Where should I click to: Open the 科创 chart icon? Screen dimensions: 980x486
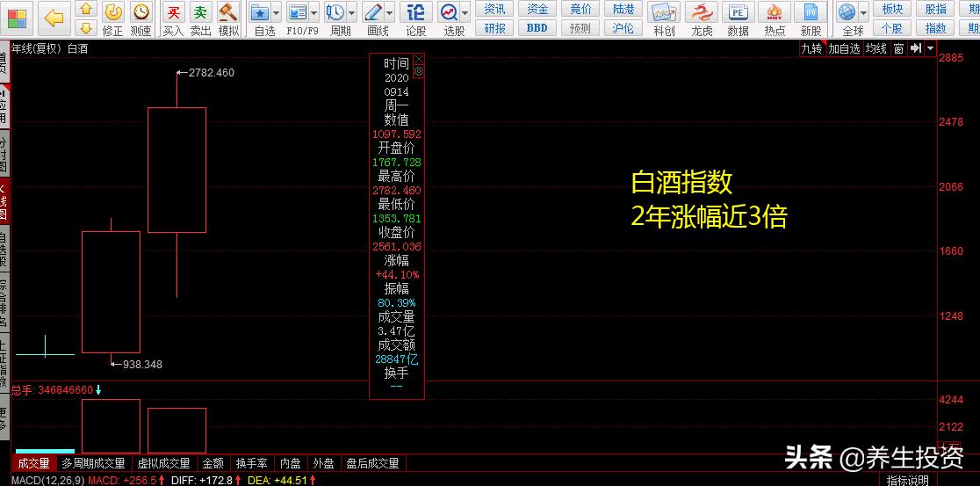(x=664, y=12)
